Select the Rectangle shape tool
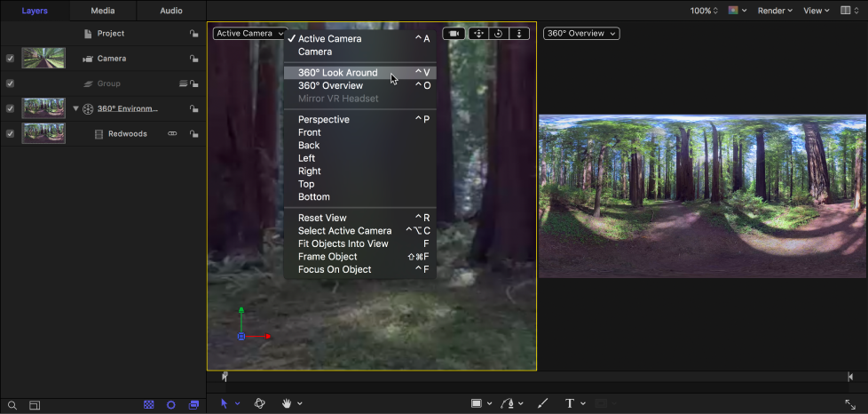The width and height of the screenshot is (868, 414). (x=476, y=403)
